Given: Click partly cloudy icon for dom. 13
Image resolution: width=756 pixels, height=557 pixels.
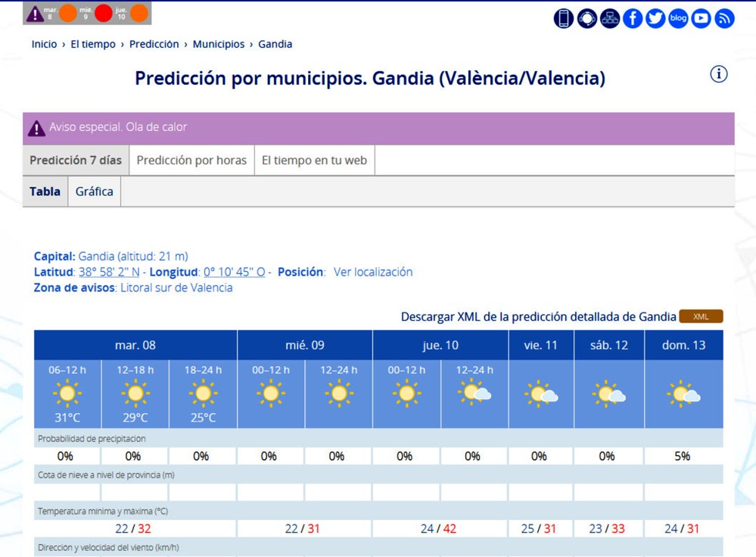Looking at the screenshot, I should click(683, 394).
